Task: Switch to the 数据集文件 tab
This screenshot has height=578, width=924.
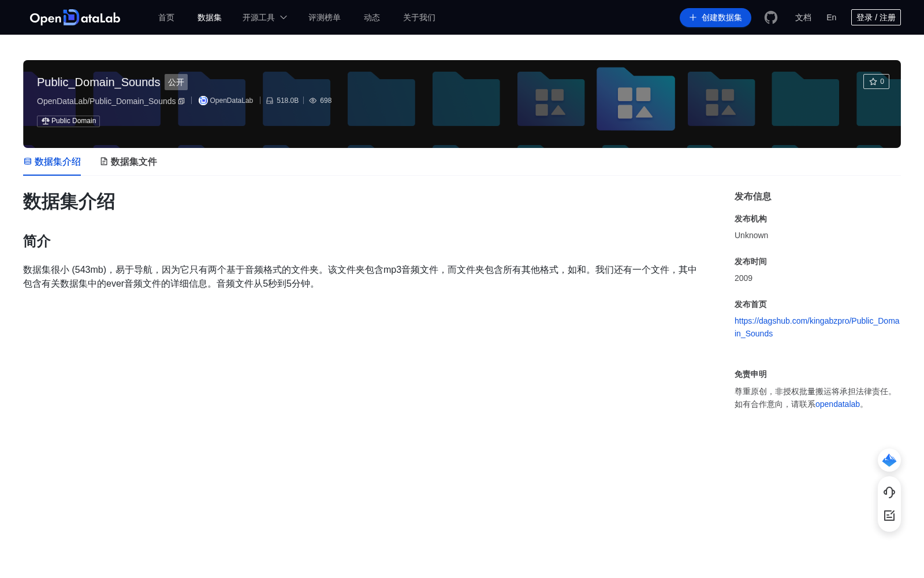Action: click(128, 162)
